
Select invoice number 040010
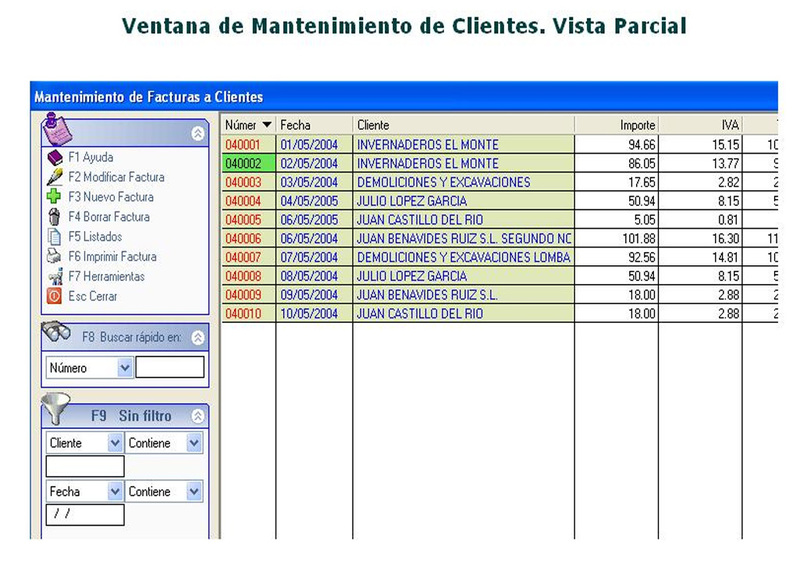click(243, 314)
